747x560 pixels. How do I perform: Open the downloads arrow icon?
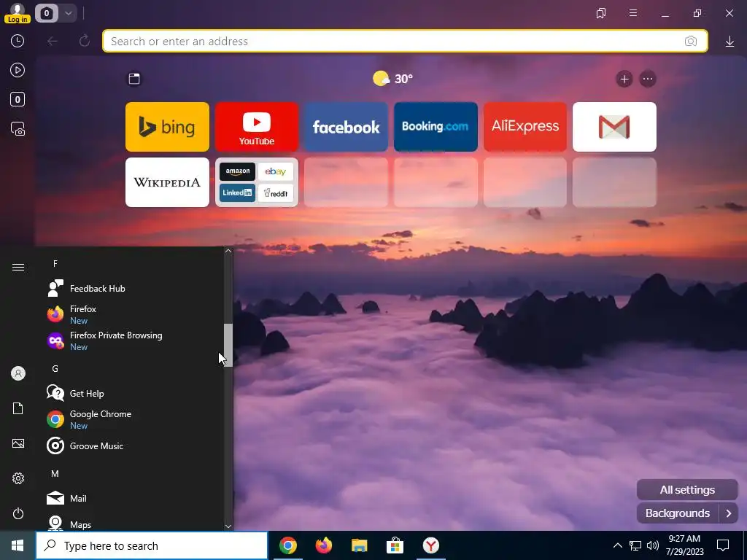click(729, 42)
